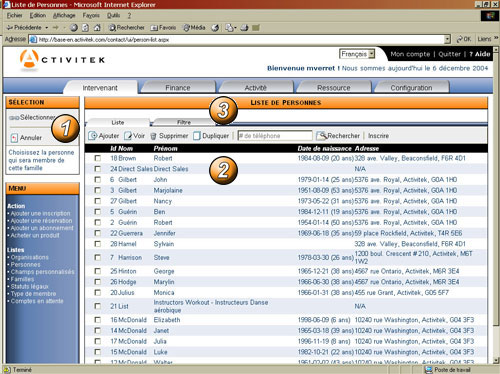This screenshot has height=374, width=500.
Task: Click Rechercher in list toolbar
Action: 338,136
